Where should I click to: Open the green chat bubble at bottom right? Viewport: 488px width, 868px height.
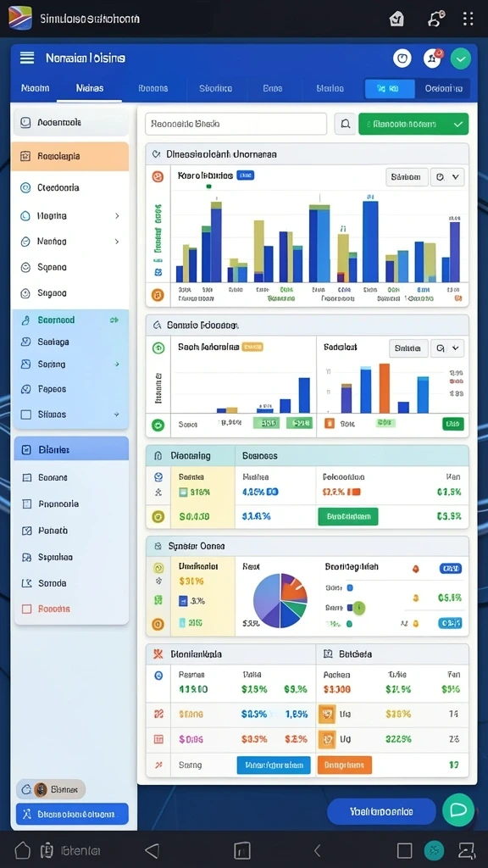click(458, 810)
